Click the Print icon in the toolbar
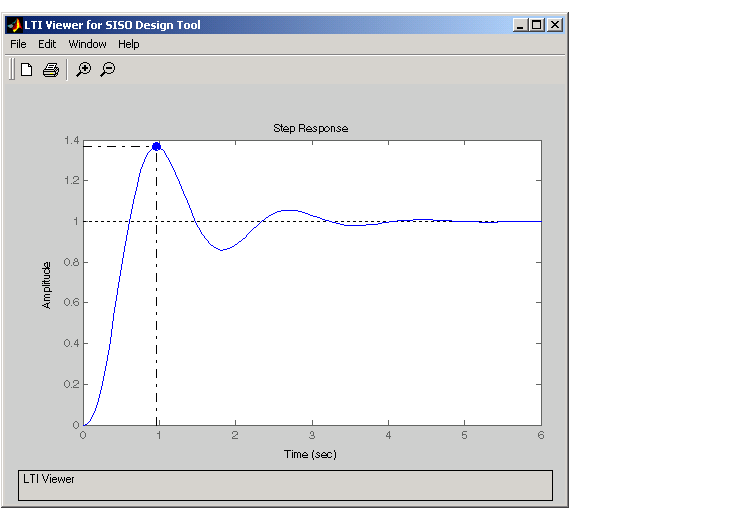 (51, 70)
